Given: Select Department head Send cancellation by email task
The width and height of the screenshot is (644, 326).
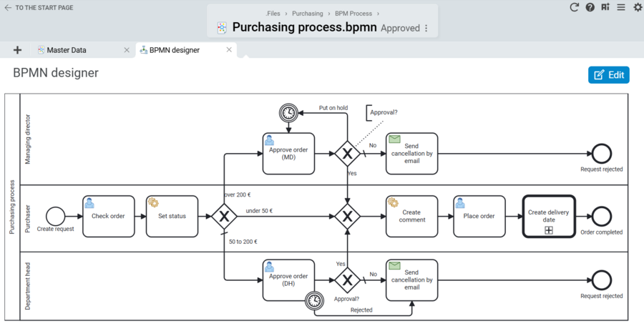Looking at the screenshot, I should click(x=412, y=280).
